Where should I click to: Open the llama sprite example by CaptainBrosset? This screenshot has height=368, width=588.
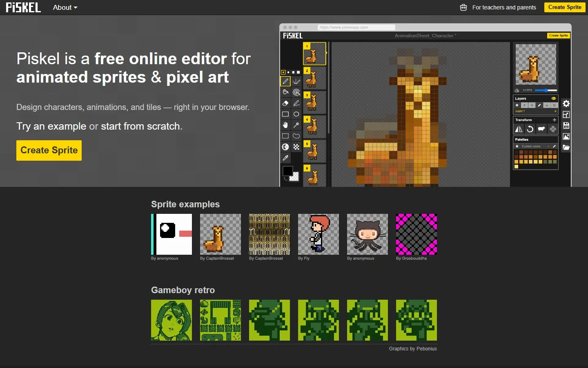(220, 234)
